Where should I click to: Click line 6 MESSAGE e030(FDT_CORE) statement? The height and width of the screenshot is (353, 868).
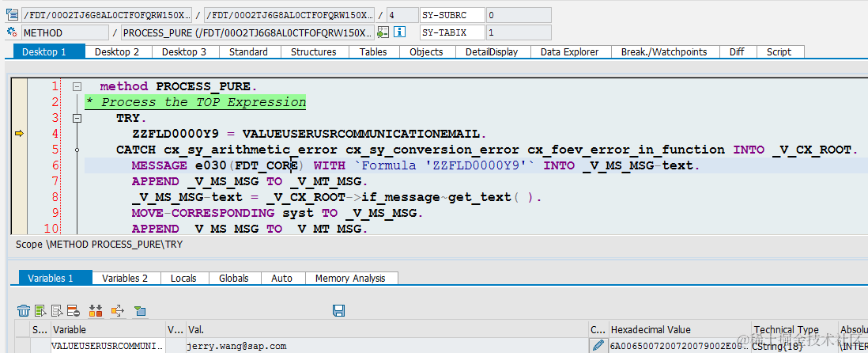[415, 165]
